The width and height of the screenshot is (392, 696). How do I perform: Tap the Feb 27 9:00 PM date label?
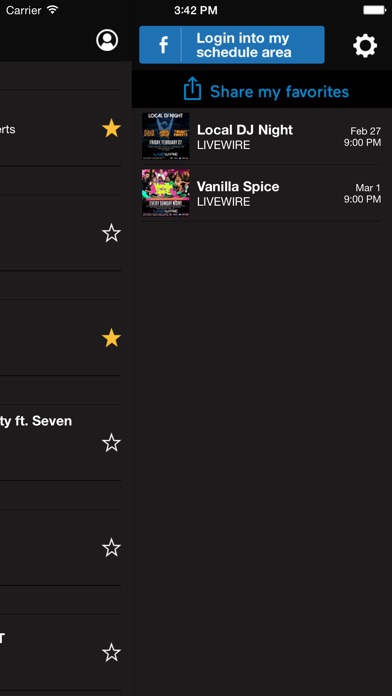coord(362,137)
